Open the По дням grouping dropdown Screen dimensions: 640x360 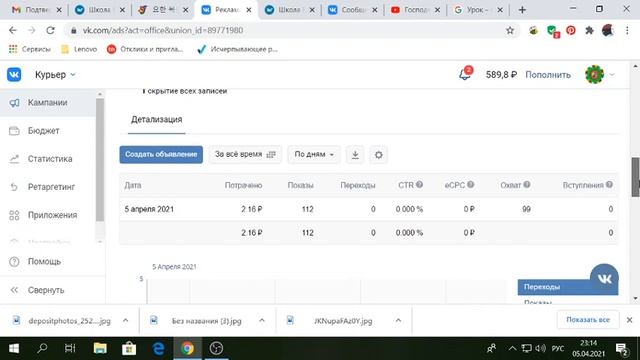(x=314, y=155)
